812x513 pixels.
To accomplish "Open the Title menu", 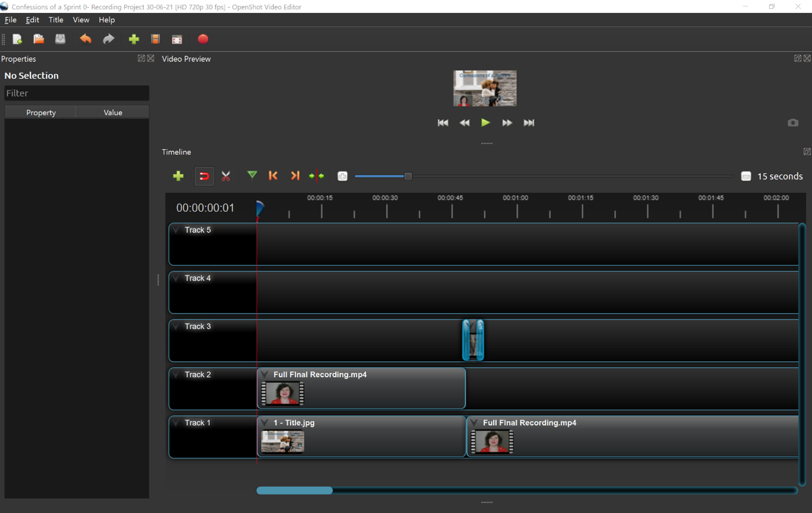I will click(x=56, y=20).
